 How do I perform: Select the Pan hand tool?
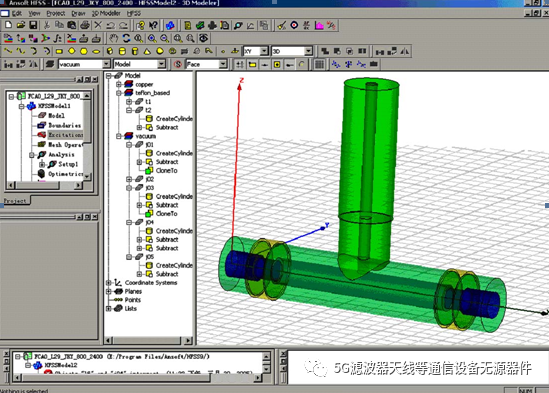[113, 38]
